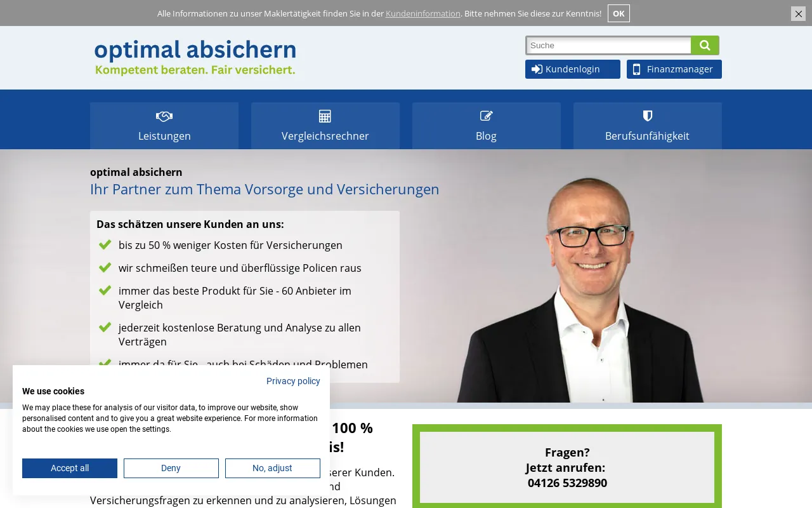Open the Privacy policy link
The width and height of the screenshot is (812, 508).
pyautogui.click(x=293, y=381)
